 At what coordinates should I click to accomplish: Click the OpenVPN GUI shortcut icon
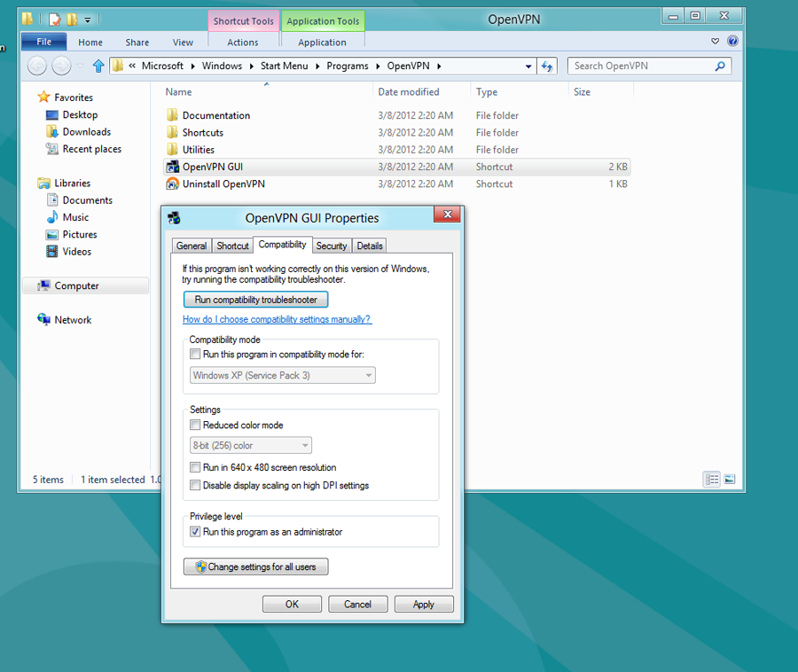pos(173,167)
